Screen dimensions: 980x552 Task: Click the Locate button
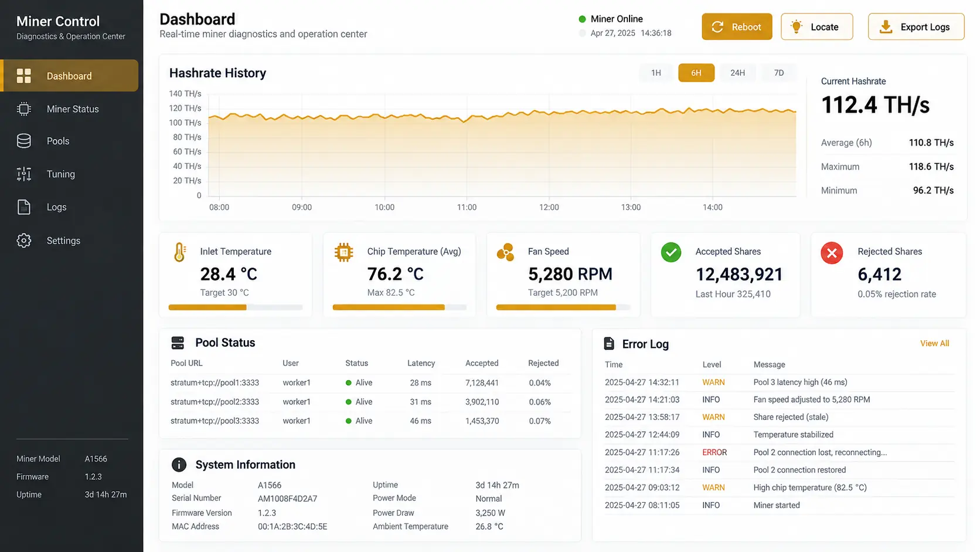point(816,27)
